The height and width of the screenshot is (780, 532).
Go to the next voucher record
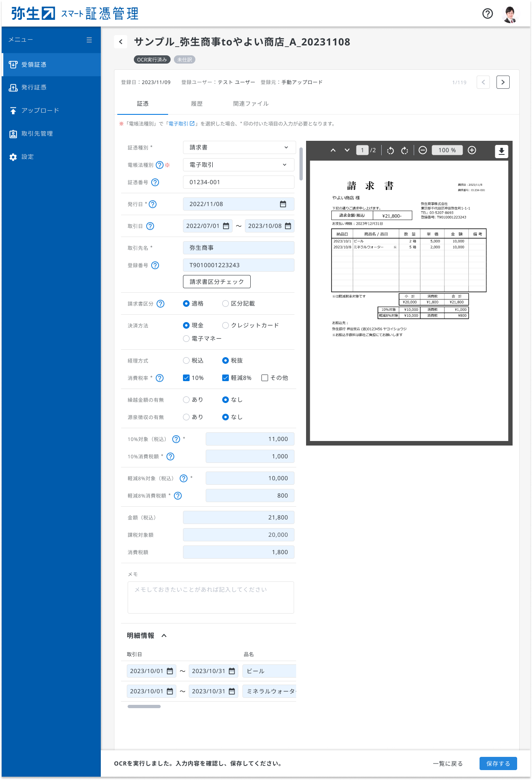(x=503, y=82)
